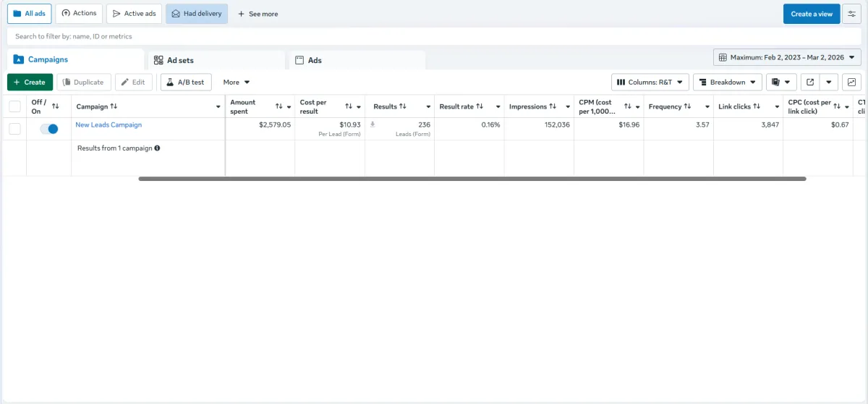868x404 pixels.
Task: Click info icon beside Results from 1 campaign
Action: [x=157, y=148]
